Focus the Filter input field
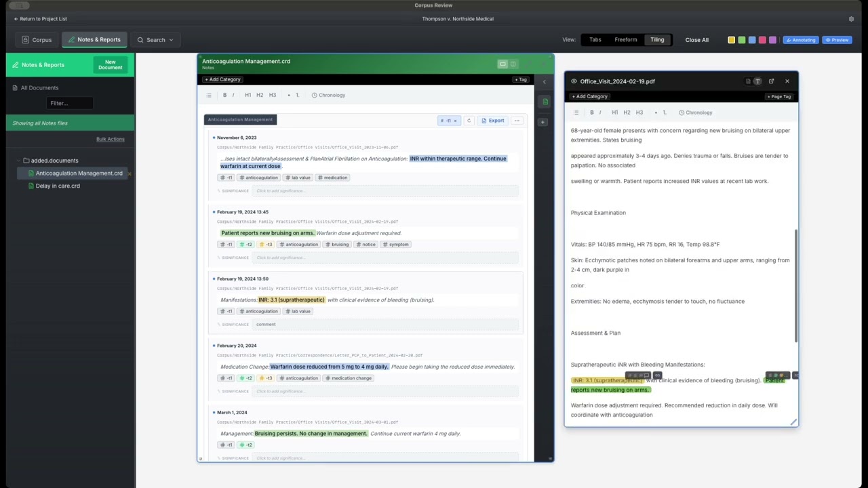 coord(70,103)
